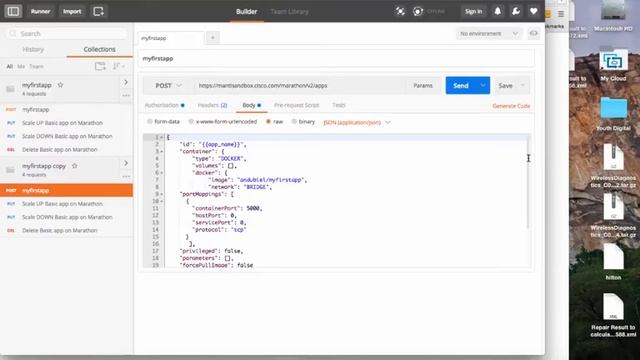Open myfirstapp copy options ellipsis

[126, 176]
